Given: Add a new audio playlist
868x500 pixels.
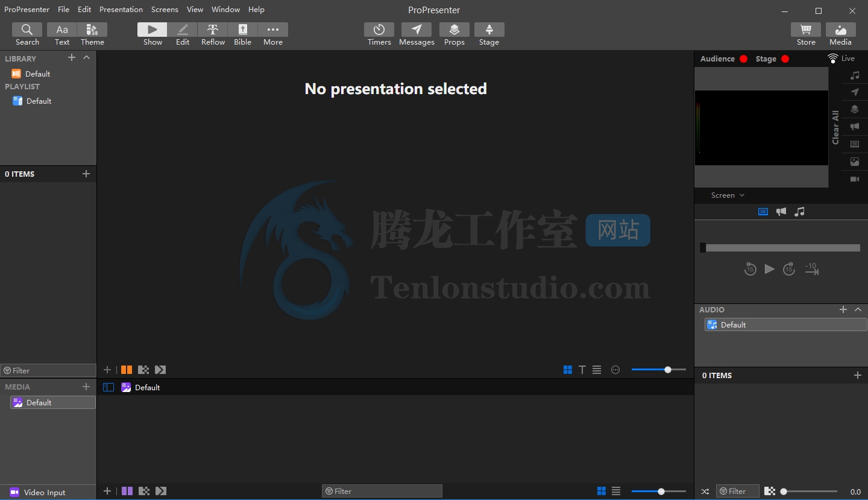Looking at the screenshot, I should (x=843, y=309).
